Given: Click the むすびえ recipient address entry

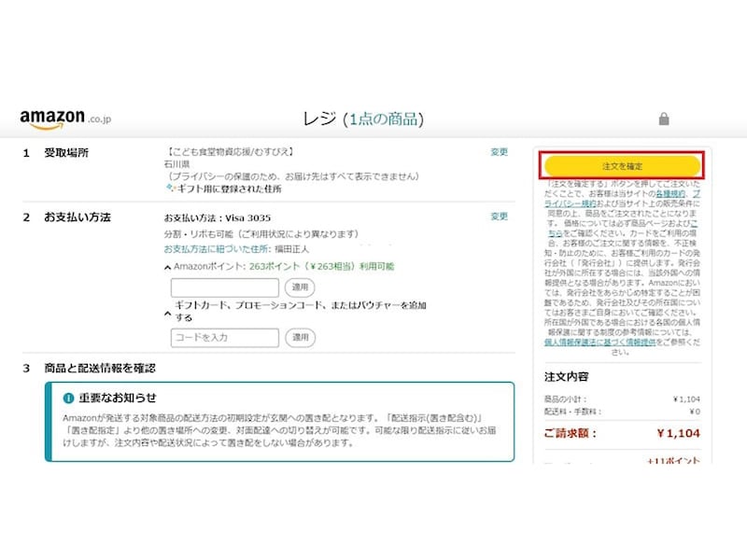Looking at the screenshot, I should point(229,154).
